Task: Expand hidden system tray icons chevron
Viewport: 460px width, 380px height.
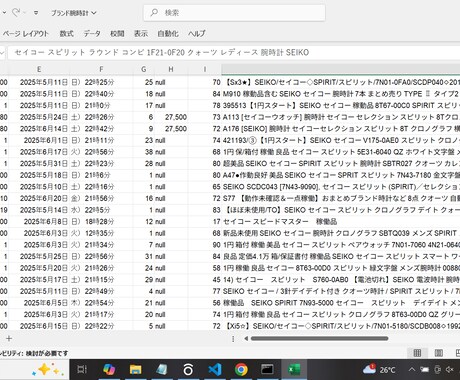Action: click(x=412, y=369)
